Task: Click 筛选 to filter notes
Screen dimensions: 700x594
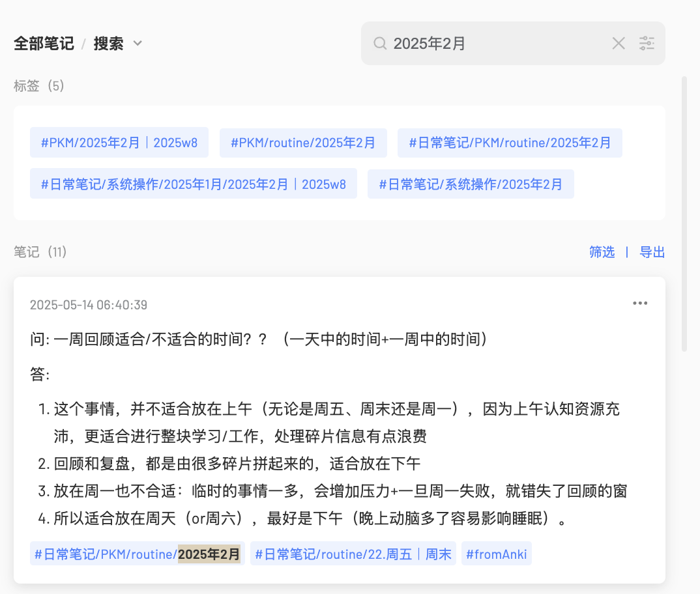Action: (x=602, y=252)
